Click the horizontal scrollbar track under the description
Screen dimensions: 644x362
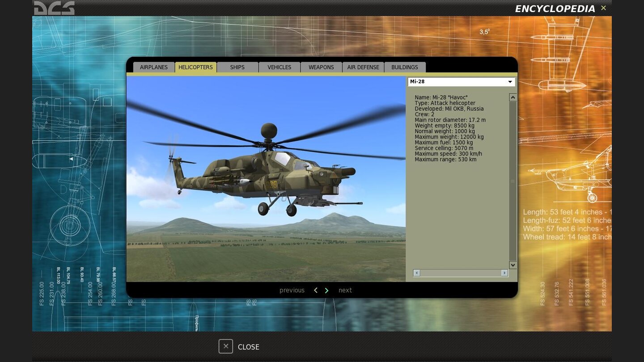coord(461,273)
